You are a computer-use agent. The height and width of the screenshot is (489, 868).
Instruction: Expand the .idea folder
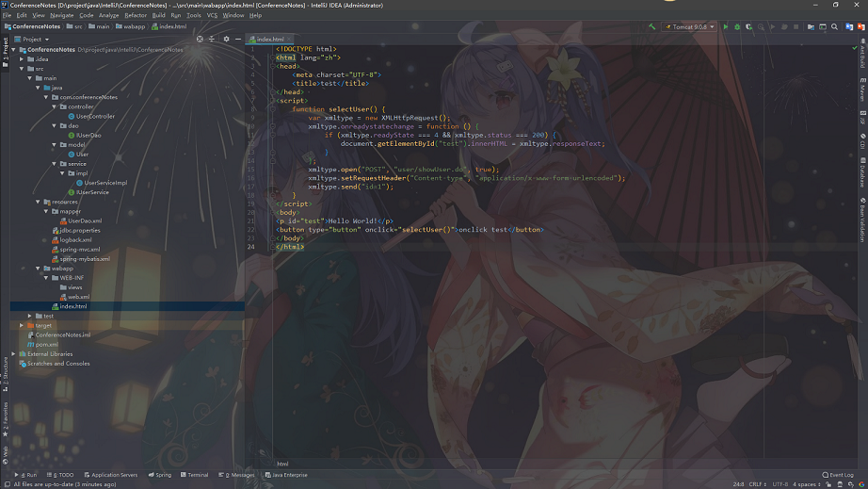point(22,59)
